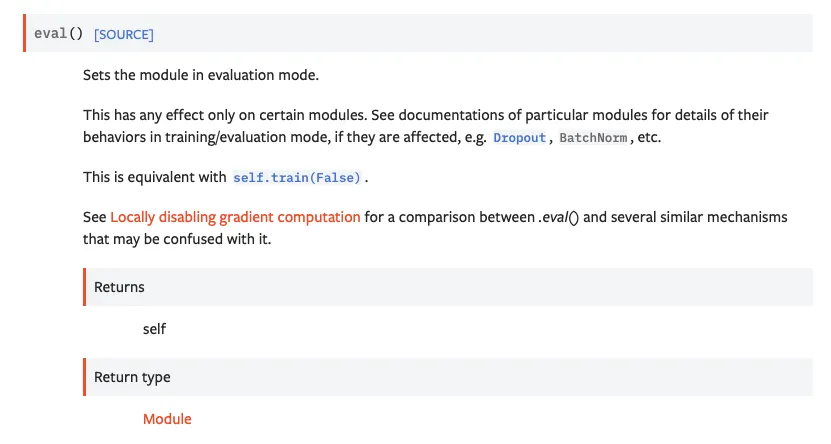
Task: Click the BatchNorm inline code text
Action: [x=592, y=137]
